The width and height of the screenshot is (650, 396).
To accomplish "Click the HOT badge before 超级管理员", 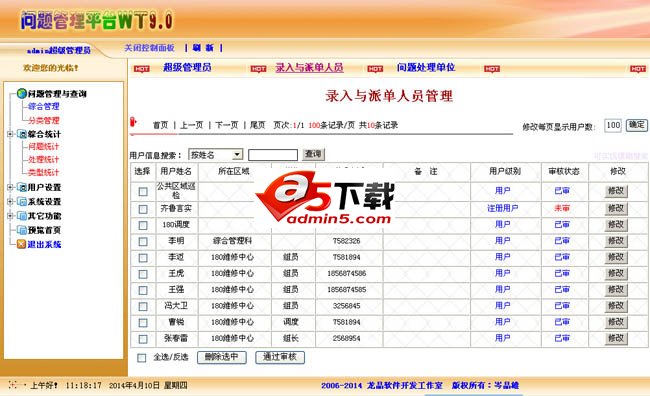I will click(x=141, y=69).
